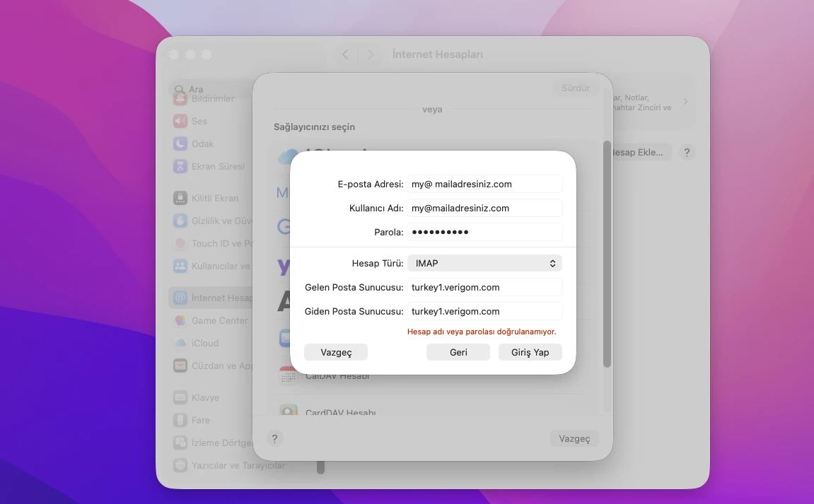Select the Klavye keyboard icon
This screenshot has height=504, width=814.
180,398
